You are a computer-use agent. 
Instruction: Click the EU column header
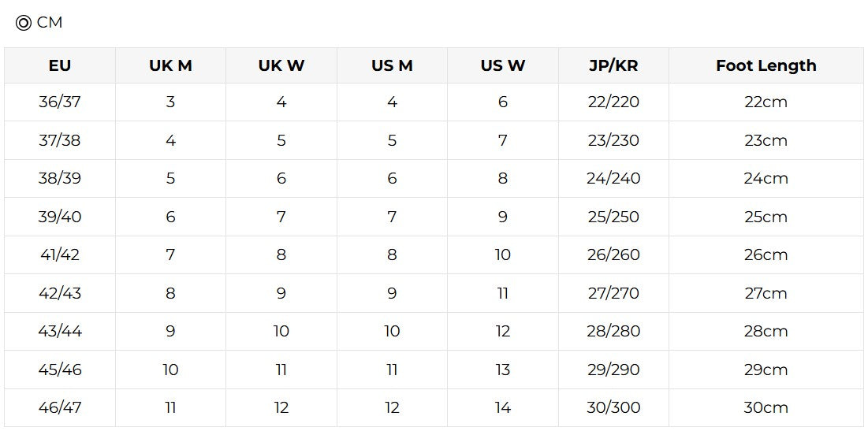tap(60, 65)
